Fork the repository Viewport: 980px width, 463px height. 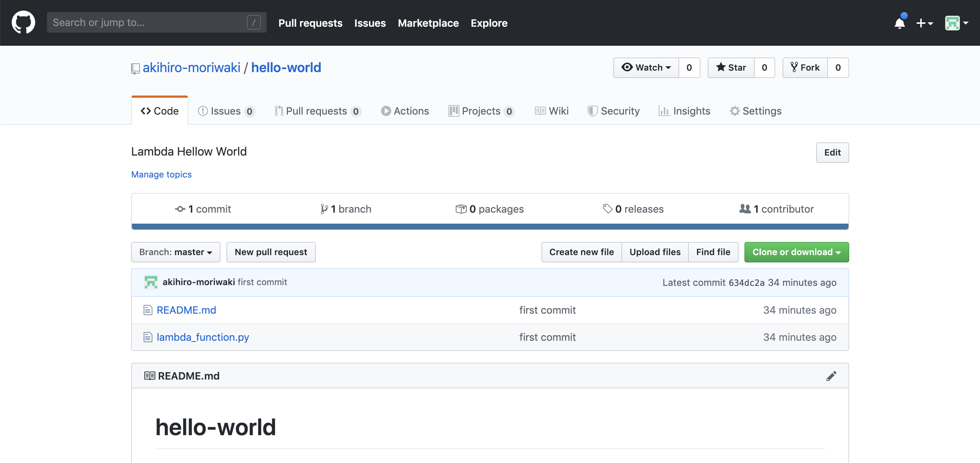click(x=805, y=67)
